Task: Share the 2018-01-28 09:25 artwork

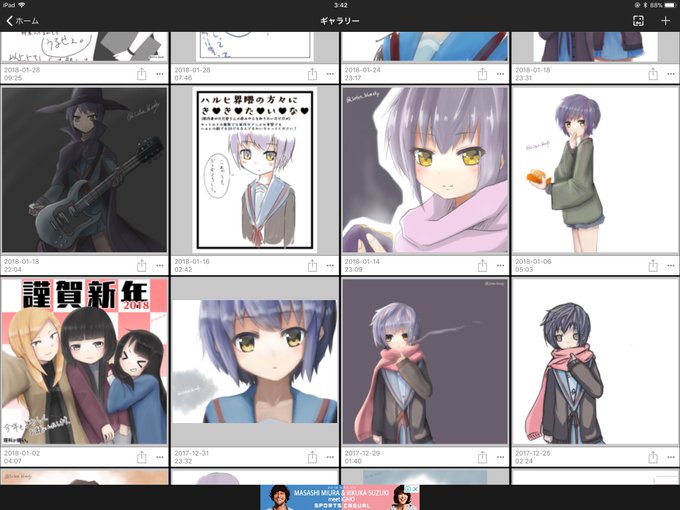Action: tap(141, 74)
